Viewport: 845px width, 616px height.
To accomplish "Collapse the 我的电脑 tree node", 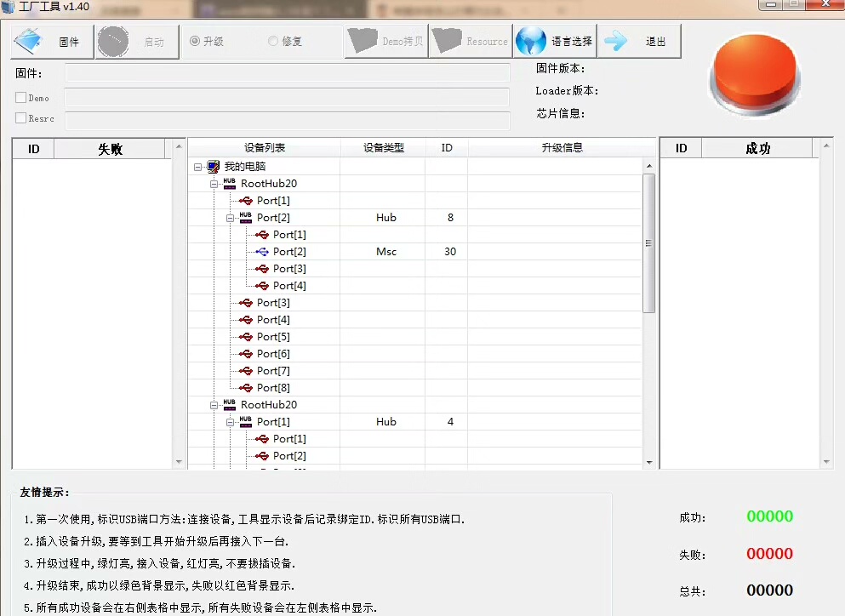I will 198,167.
